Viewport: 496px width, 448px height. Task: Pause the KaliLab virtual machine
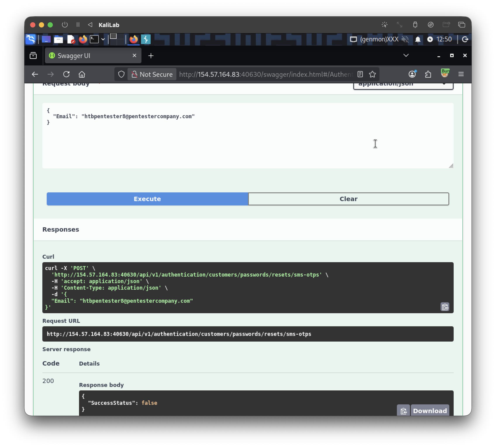(x=78, y=25)
